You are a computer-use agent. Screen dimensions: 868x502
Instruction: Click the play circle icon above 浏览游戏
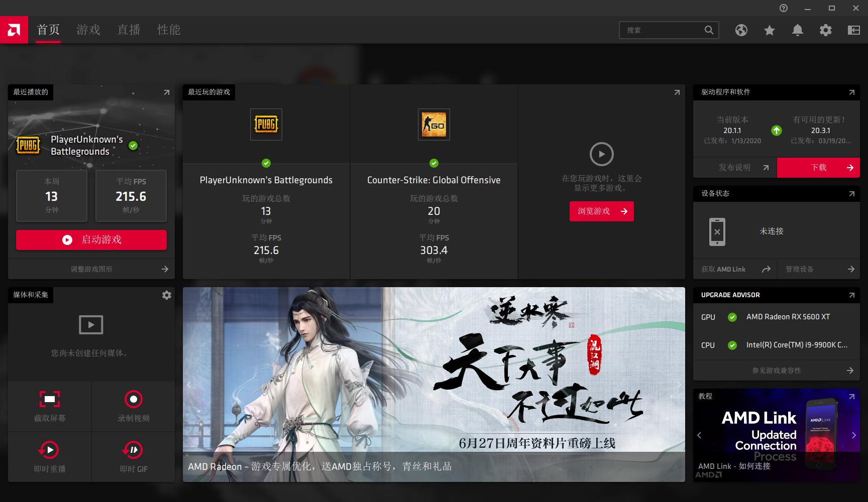[601, 154]
